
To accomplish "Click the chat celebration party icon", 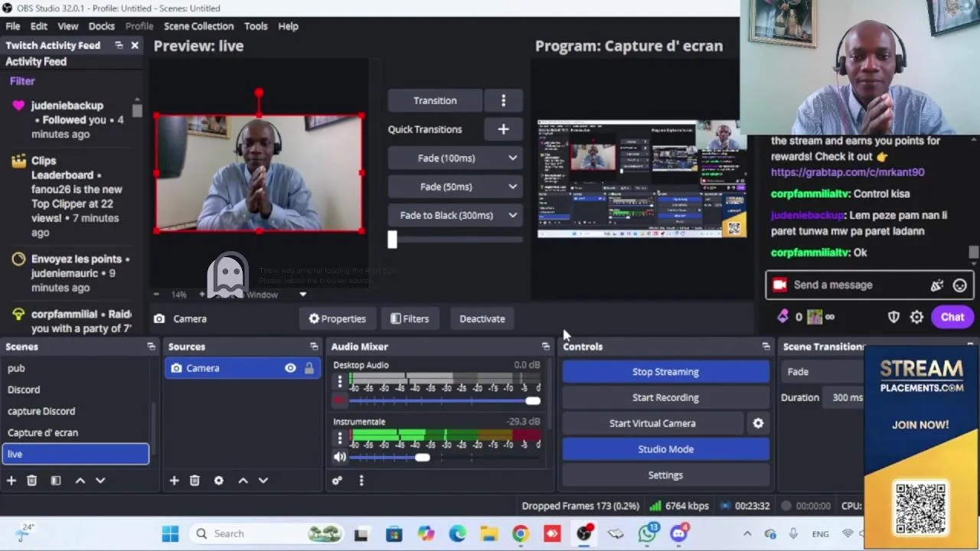I will (x=936, y=285).
